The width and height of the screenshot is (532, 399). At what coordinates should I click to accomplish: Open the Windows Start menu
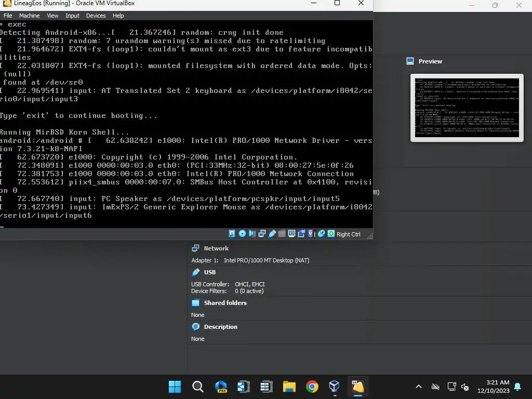tap(175, 387)
